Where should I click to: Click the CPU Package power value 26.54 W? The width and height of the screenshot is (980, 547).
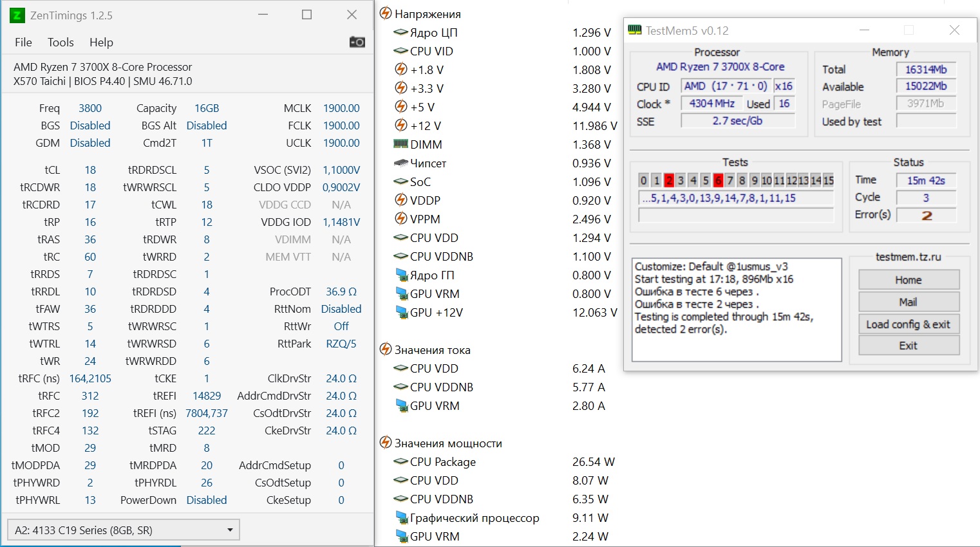coord(594,462)
